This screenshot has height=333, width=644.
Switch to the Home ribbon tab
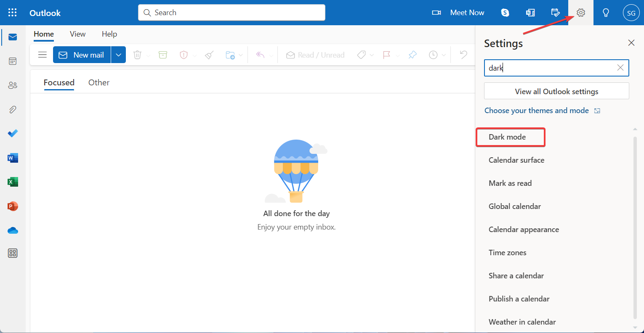tap(44, 34)
